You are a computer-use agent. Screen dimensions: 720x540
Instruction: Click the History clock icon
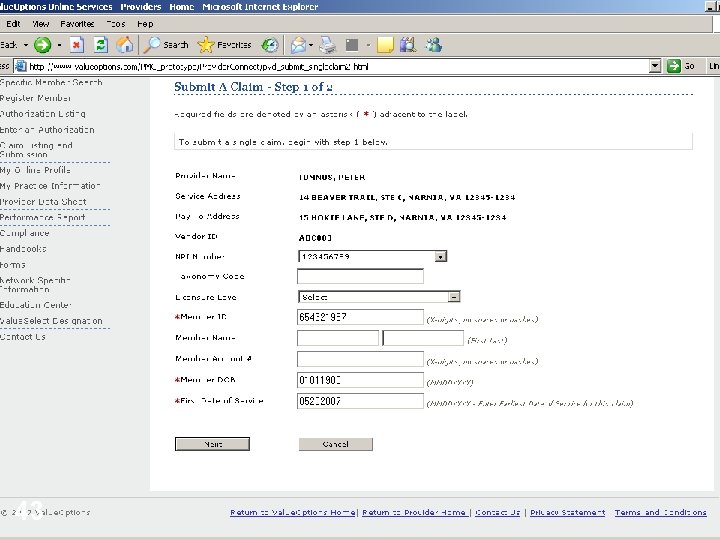tap(270, 45)
